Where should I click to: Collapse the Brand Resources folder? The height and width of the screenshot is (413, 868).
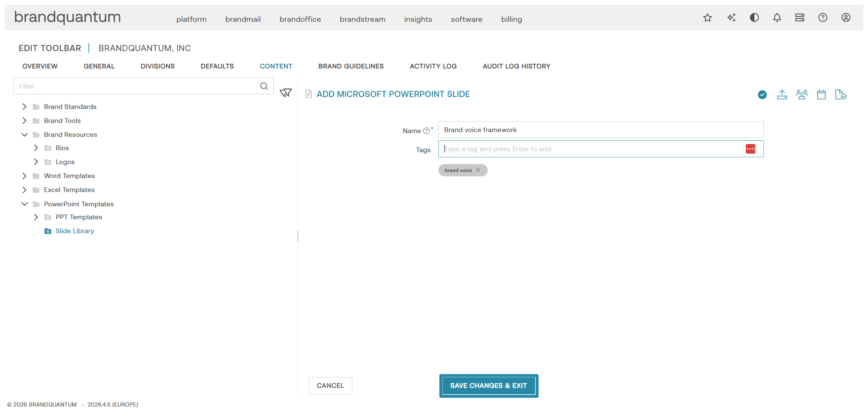(x=24, y=134)
